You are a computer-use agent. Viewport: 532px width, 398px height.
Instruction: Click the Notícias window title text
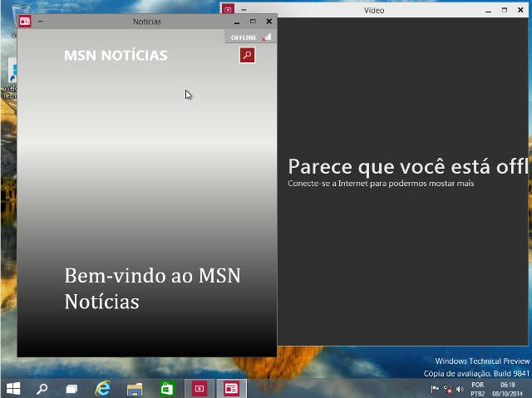146,22
